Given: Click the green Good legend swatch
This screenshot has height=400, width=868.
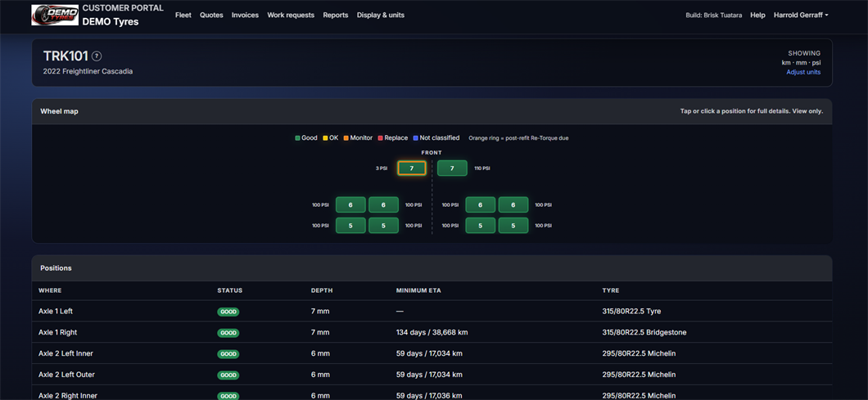Looking at the screenshot, I should [x=298, y=137].
